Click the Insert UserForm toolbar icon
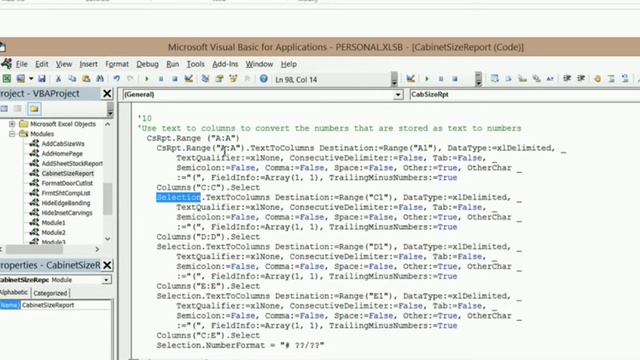This screenshot has width=640, height=360. point(20,79)
